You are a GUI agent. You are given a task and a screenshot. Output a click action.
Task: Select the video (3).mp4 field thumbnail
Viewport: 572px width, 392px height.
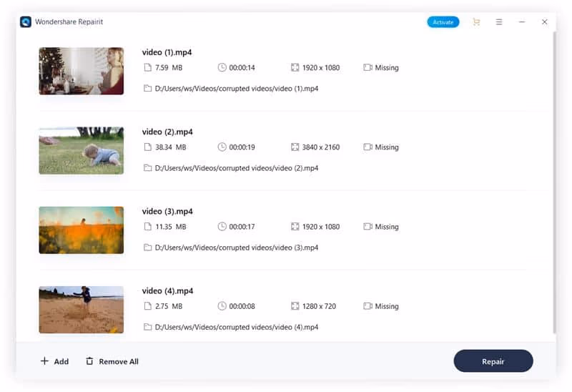(x=81, y=230)
